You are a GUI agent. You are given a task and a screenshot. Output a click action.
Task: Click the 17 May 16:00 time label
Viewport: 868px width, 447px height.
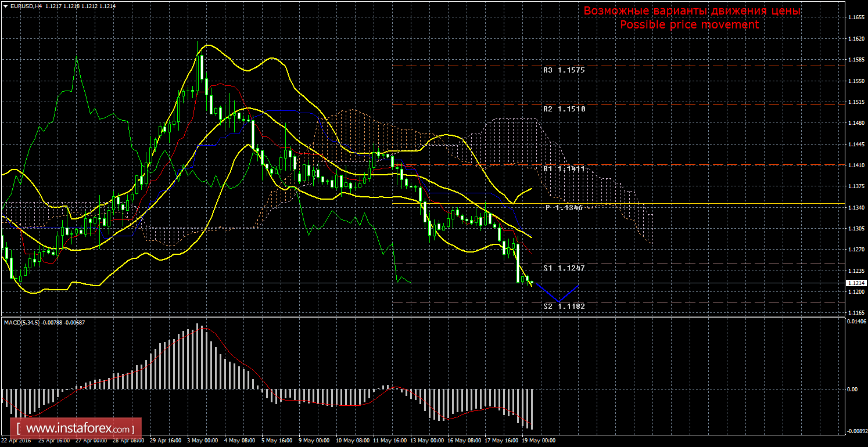tap(501, 441)
